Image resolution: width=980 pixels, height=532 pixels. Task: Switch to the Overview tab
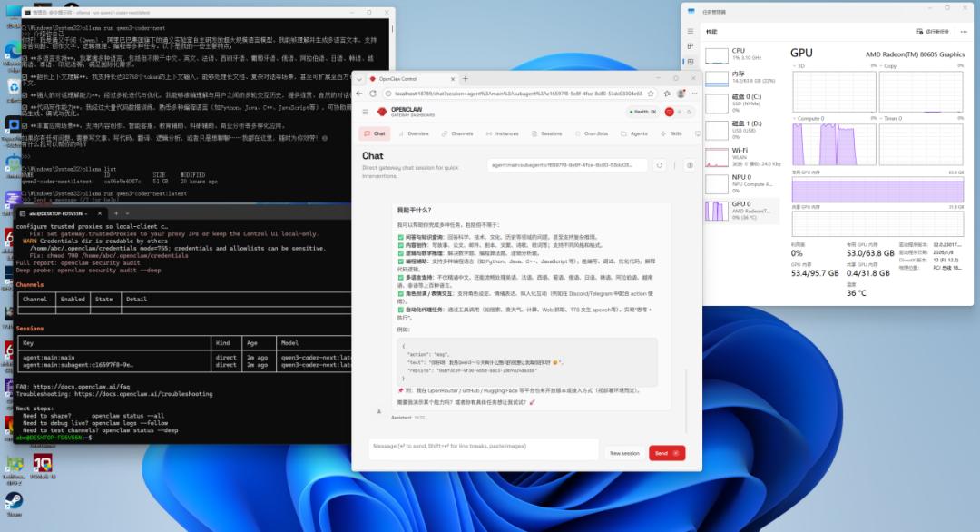[x=414, y=133]
